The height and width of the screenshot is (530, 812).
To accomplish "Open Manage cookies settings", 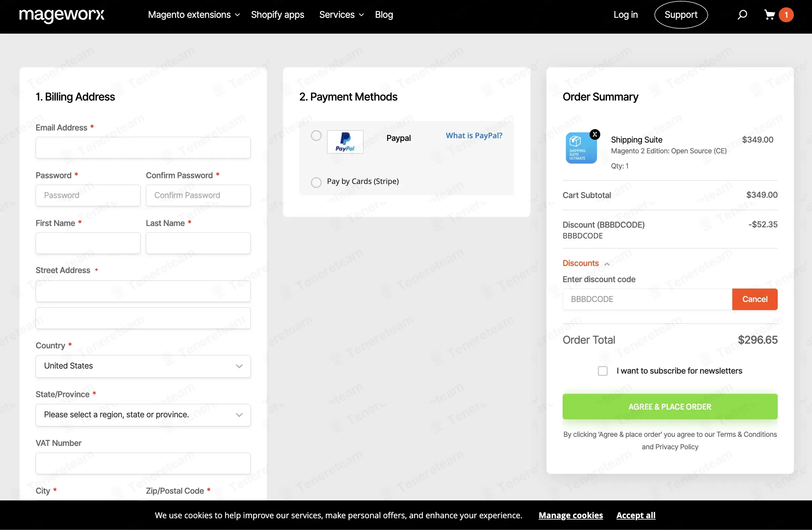I will tap(570, 515).
